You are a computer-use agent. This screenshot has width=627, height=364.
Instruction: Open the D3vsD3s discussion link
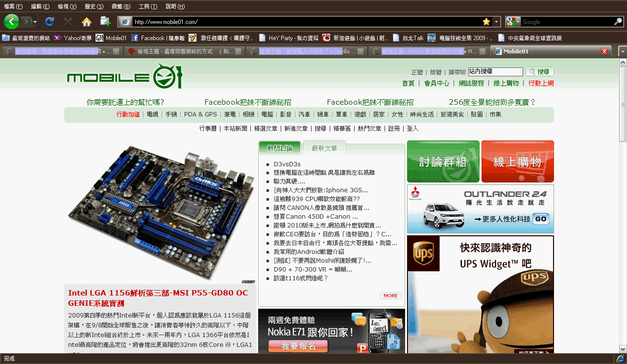(287, 164)
